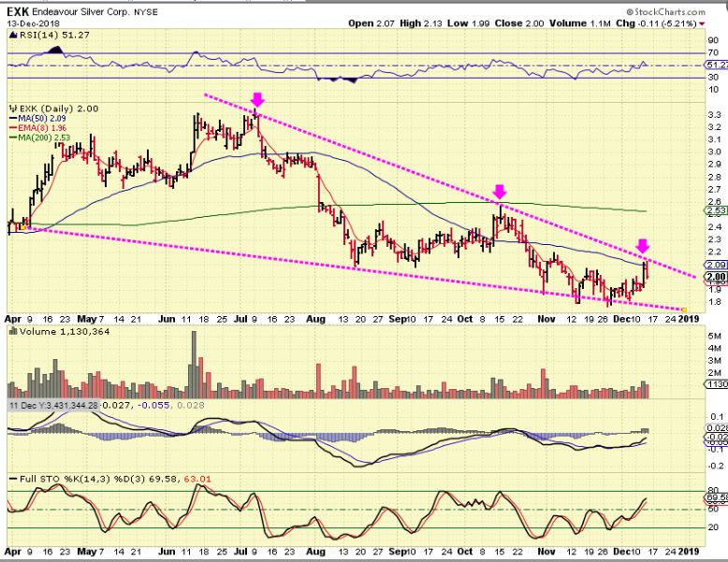The height and width of the screenshot is (562, 728).
Task: Click the 1130 tag on the volume scale
Action: click(717, 384)
